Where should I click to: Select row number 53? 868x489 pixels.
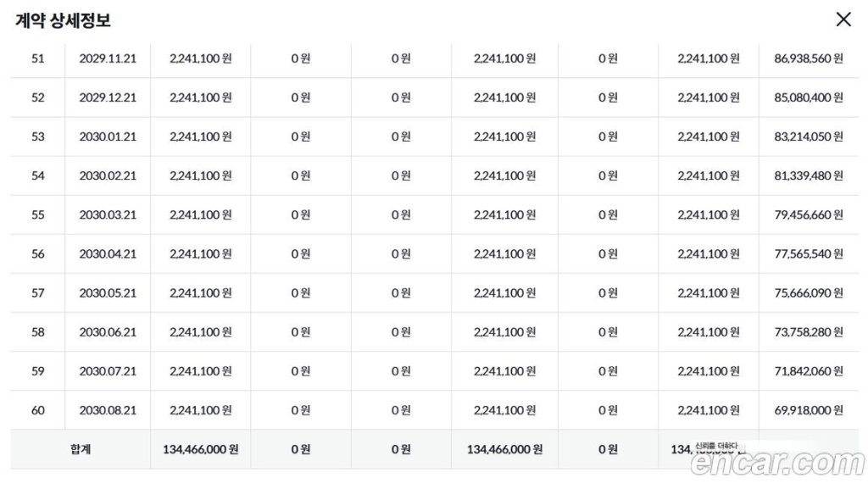[x=38, y=136]
